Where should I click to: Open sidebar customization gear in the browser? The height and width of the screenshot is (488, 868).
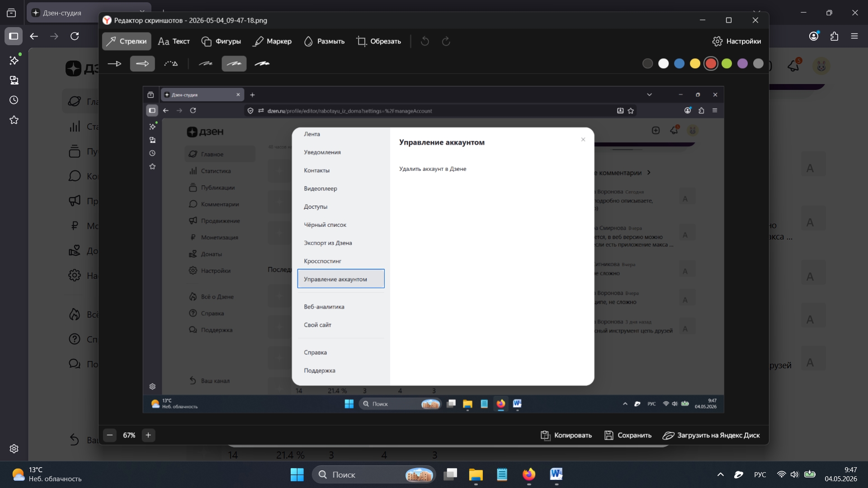click(x=14, y=449)
